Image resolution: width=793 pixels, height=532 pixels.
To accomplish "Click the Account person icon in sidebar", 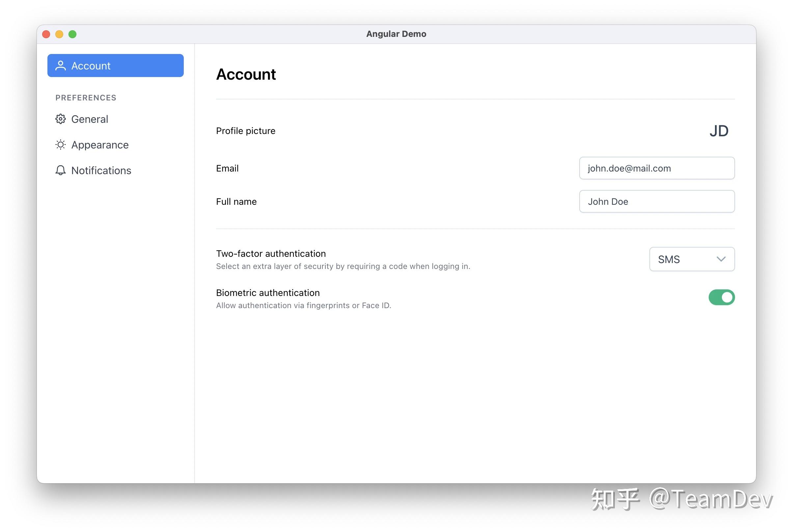I will (60, 66).
